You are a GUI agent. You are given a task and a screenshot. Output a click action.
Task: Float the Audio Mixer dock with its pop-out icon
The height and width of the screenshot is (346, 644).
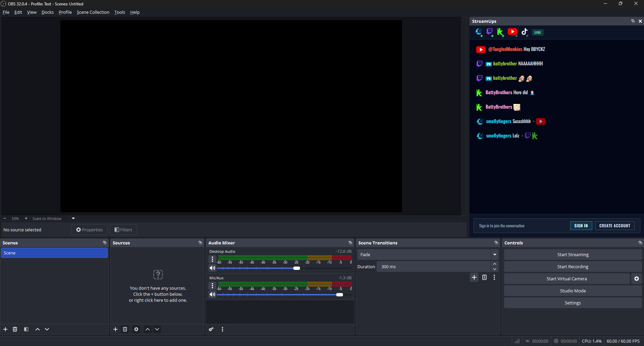350,243
